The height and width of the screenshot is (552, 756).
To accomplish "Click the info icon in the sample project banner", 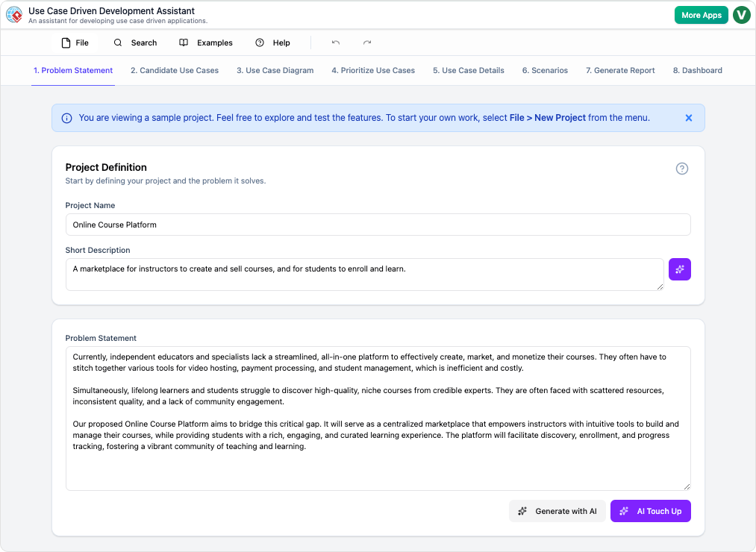I will coord(66,118).
